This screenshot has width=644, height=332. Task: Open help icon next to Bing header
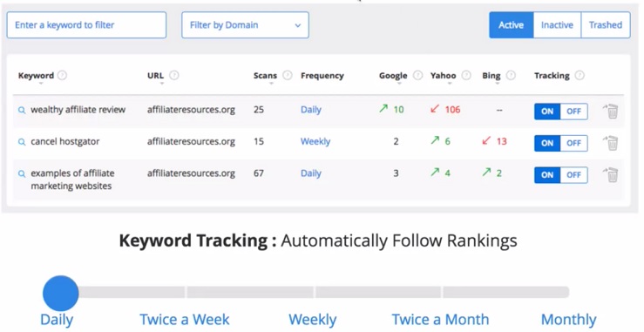coord(511,75)
